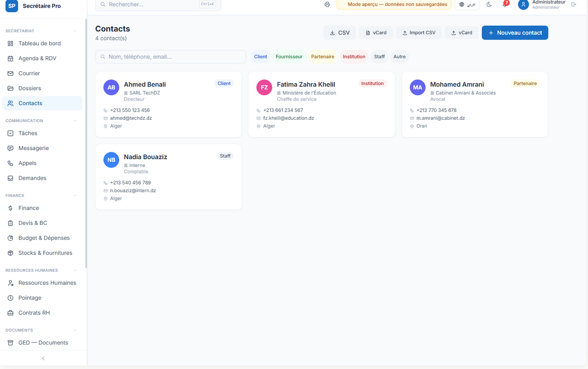The image size is (588, 369).
Task: Open the user avatar icon in top bar
Action: pos(523,4)
